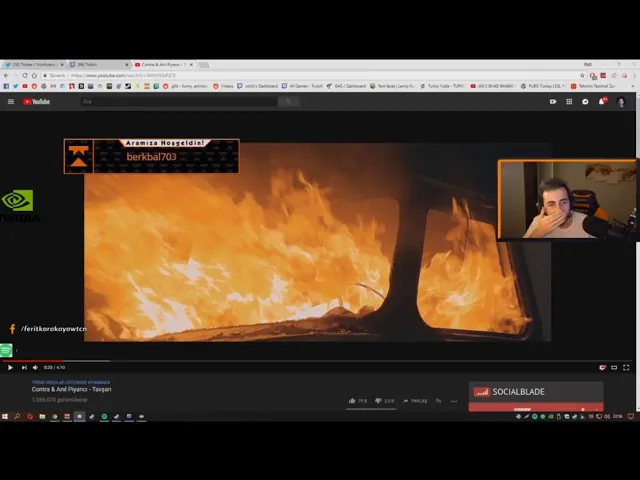Screen dimensions: 640x480
Task: Open the All Games - Twitch bookmark
Action: pyautogui.click(x=302, y=86)
